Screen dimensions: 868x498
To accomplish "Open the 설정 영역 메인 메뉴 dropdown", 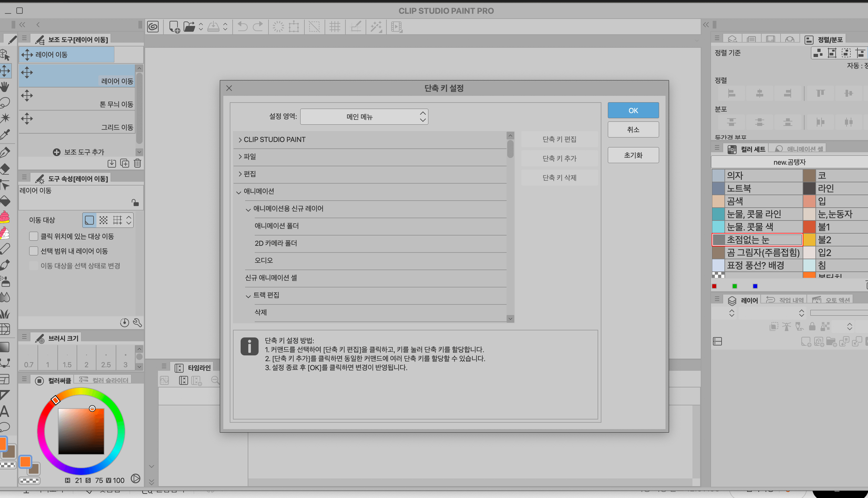I will [364, 117].
